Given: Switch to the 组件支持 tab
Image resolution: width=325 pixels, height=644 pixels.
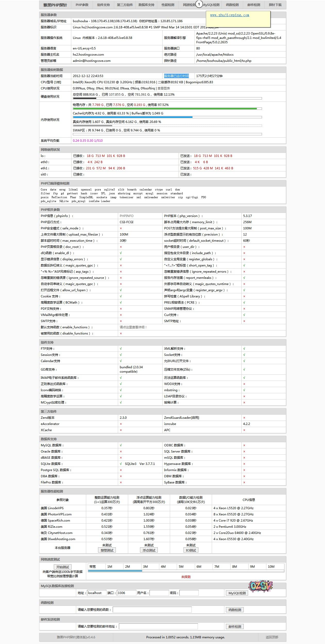Looking at the screenshot, I should (103, 5).
